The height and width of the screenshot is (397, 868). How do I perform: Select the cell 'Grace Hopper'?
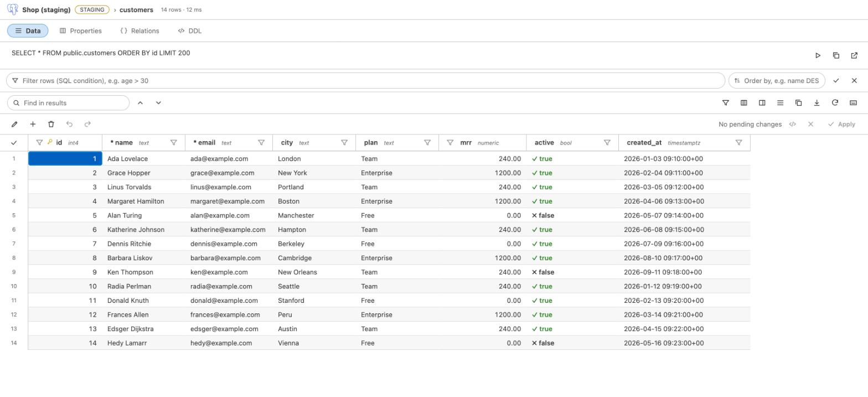click(x=143, y=173)
